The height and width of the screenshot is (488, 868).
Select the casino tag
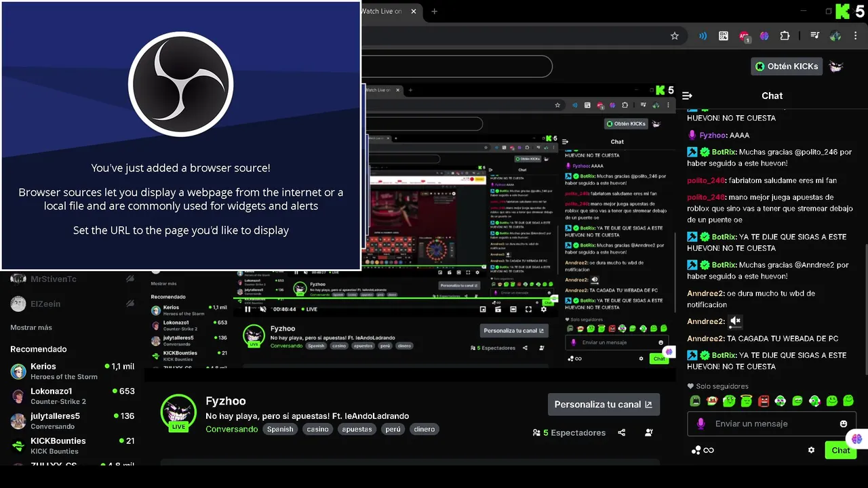[317, 429]
